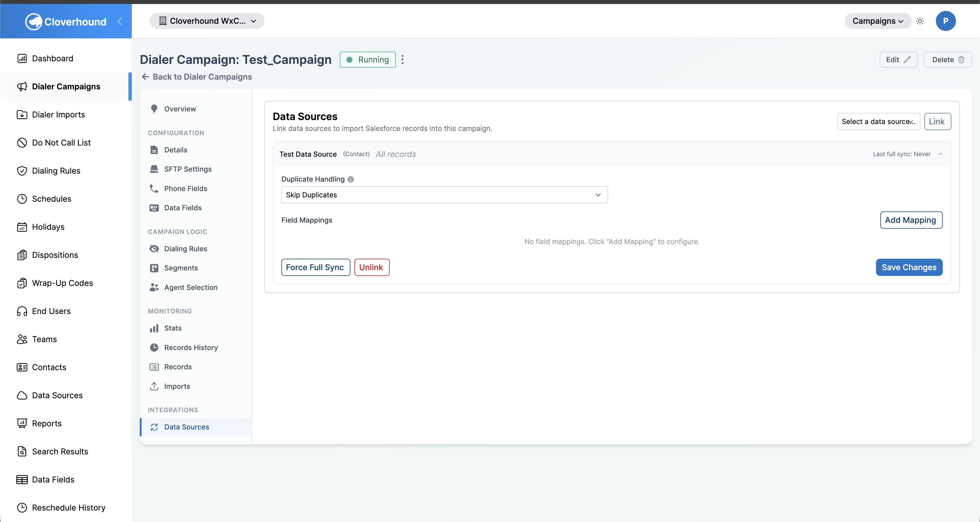
Task: Click the Dashboard chart icon in sidebar
Action: [22, 58]
